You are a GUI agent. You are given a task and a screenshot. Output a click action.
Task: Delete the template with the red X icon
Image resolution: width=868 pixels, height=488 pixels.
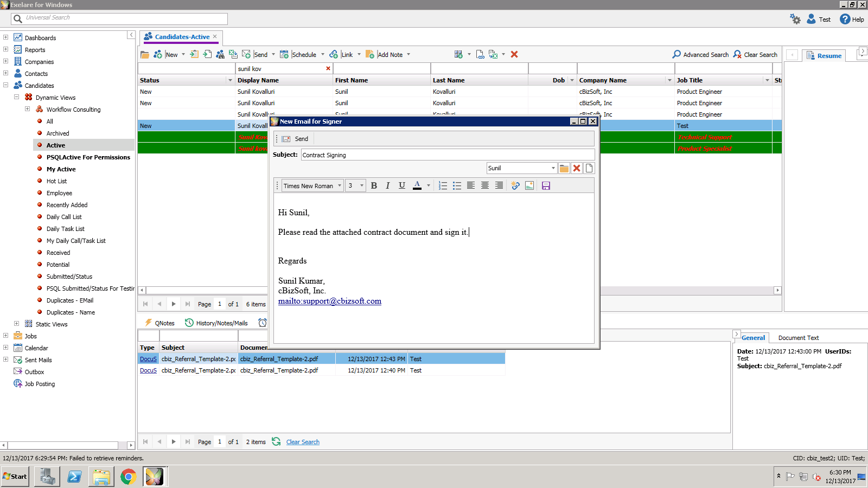click(577, 168)
